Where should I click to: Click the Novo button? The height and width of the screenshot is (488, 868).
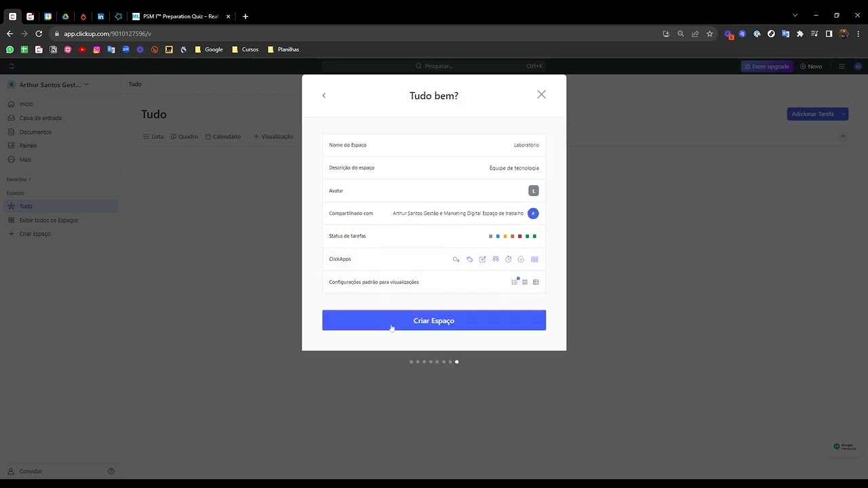point(811,66)
